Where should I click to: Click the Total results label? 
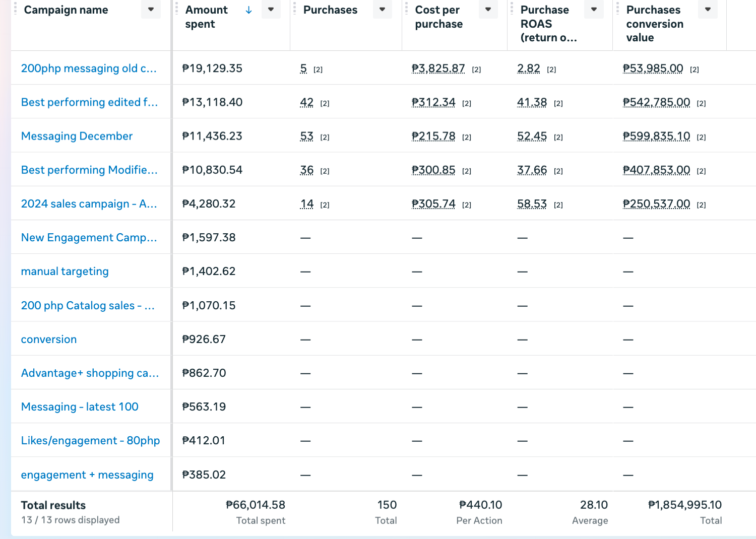[53, 505]
